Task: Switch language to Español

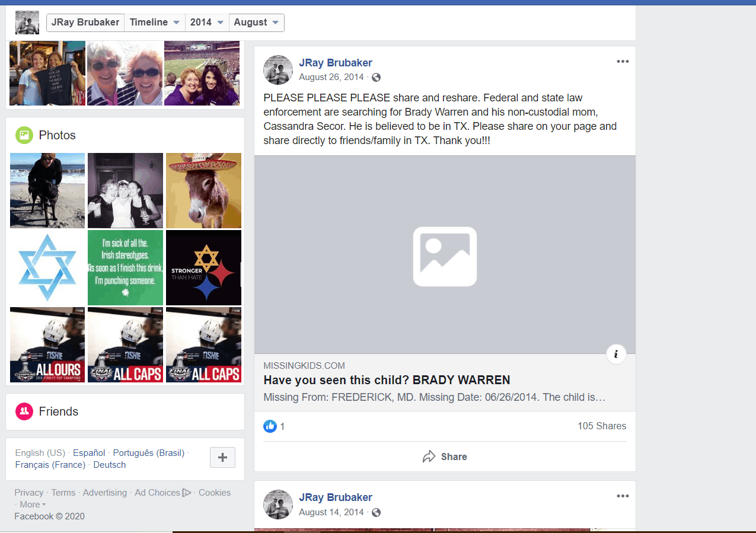Action: [x=89, y=453]
